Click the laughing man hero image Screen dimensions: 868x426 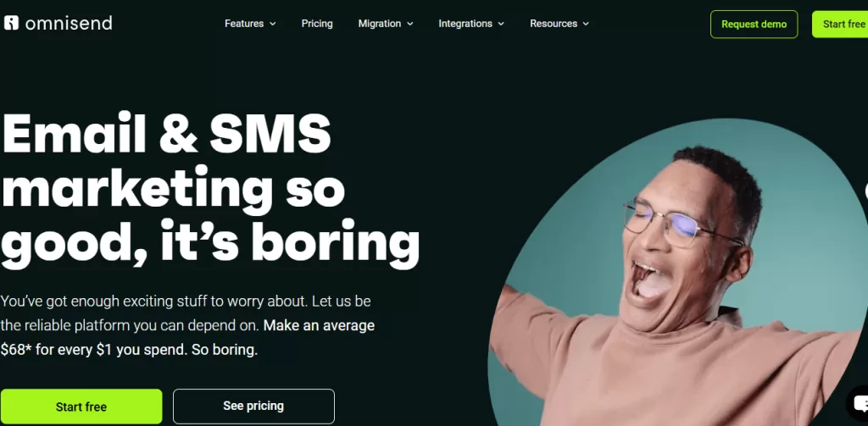678,272
